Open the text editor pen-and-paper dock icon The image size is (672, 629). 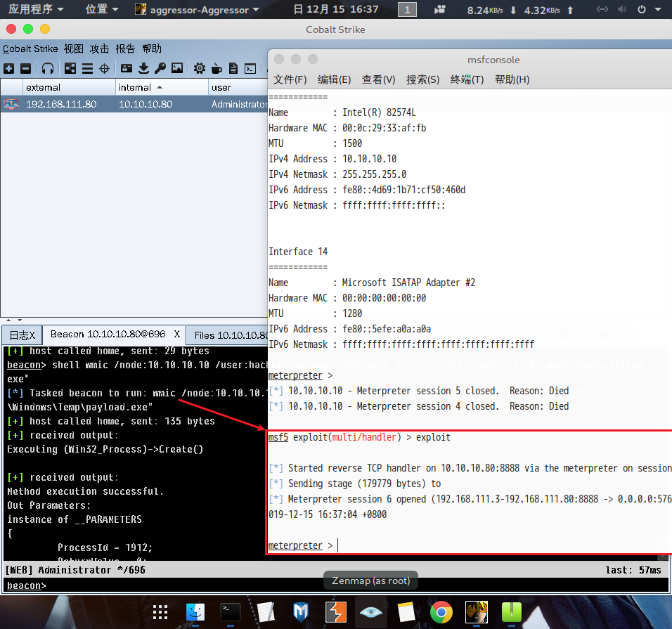(265, 612)
